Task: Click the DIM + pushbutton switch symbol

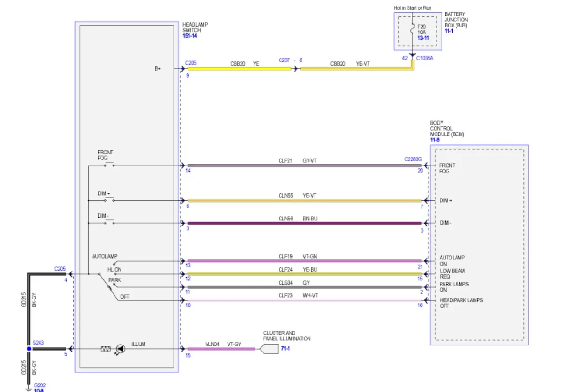Action: 109,200
